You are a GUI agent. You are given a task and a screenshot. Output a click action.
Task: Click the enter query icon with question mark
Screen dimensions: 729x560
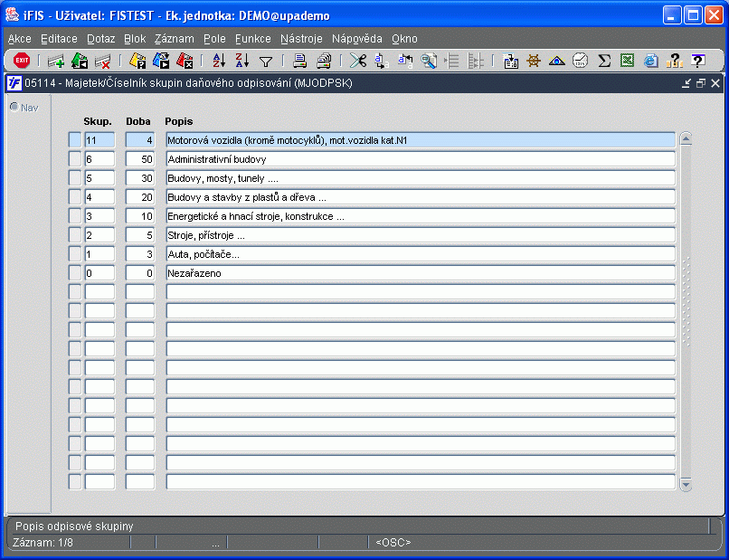[x=137, y=61]
